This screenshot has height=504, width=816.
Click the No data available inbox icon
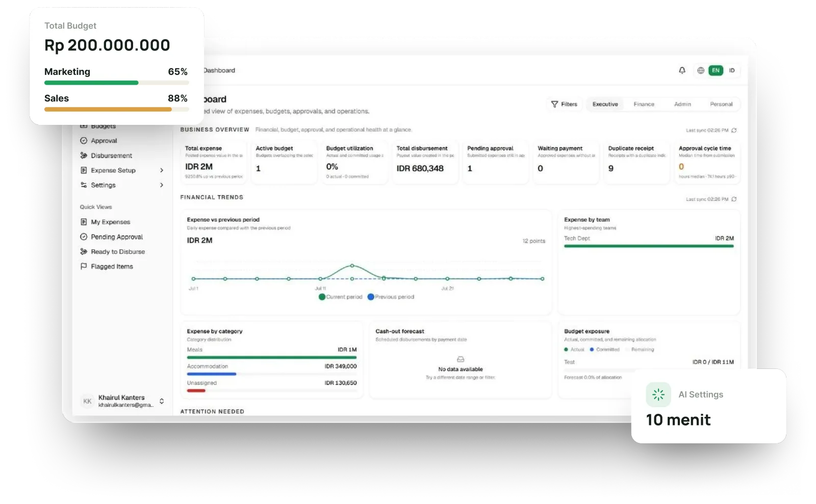click(461, 359)
